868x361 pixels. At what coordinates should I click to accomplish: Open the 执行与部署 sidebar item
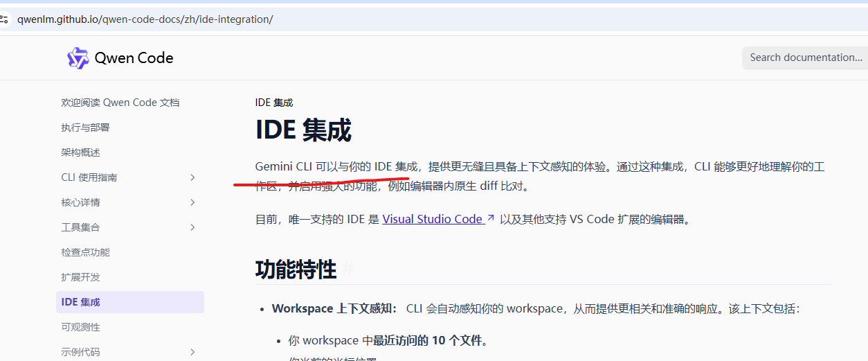coord(85,127)
